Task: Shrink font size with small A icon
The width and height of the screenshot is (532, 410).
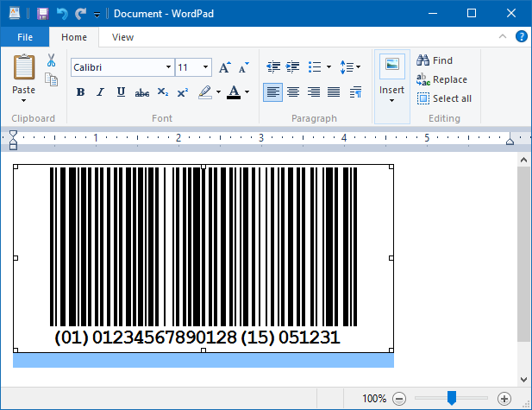Action: (x=243, y=67)
